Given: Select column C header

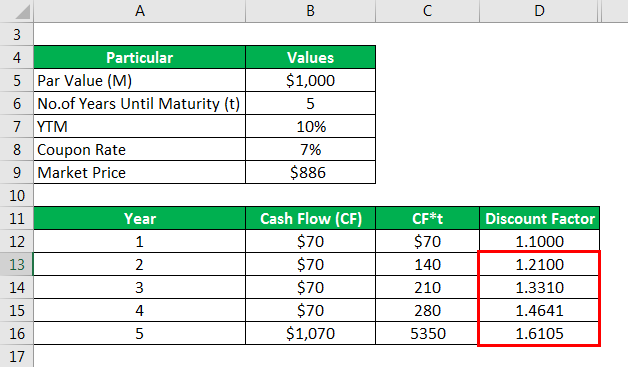Looking at the screenshot, I should coord(427,11).
